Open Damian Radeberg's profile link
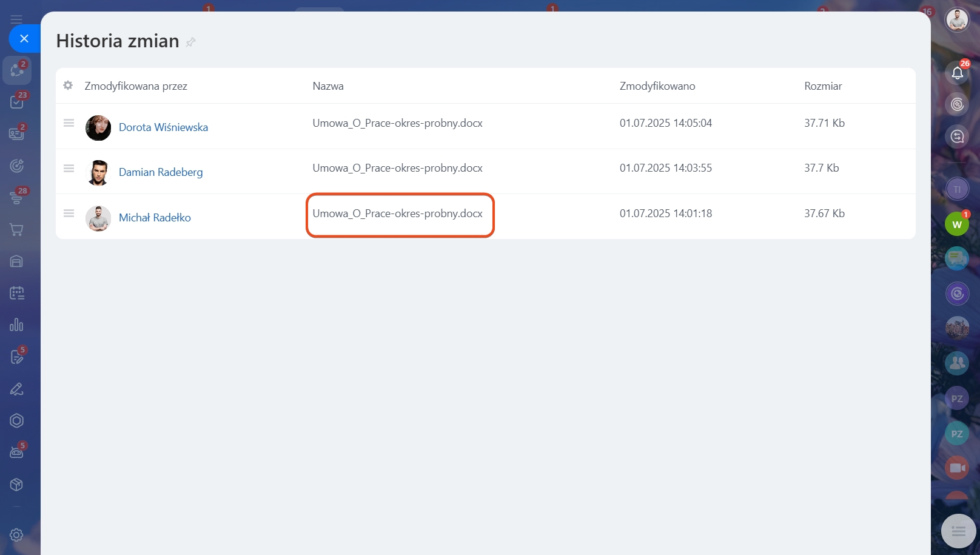Viewport: 980px width, 555px height. click(161, 172)
